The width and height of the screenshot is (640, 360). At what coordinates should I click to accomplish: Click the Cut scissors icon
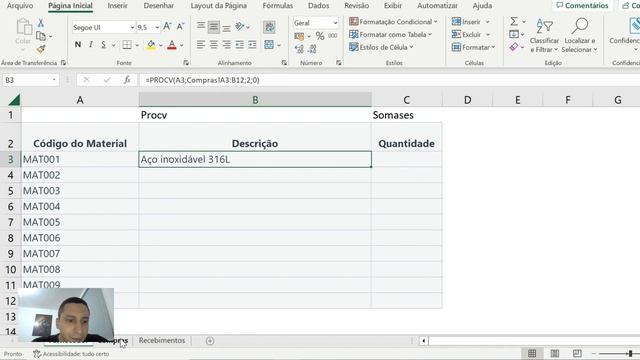(x=40, y=23)
